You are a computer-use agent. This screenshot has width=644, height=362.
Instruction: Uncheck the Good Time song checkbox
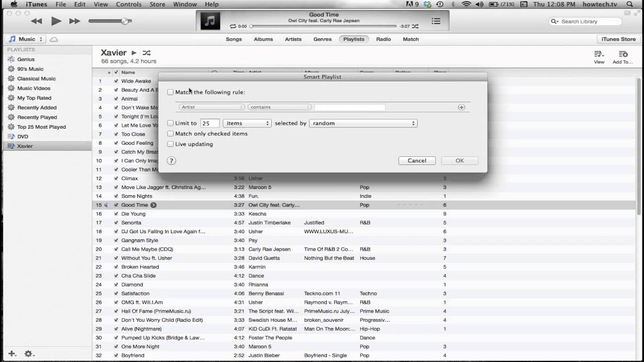click(116, 205)
